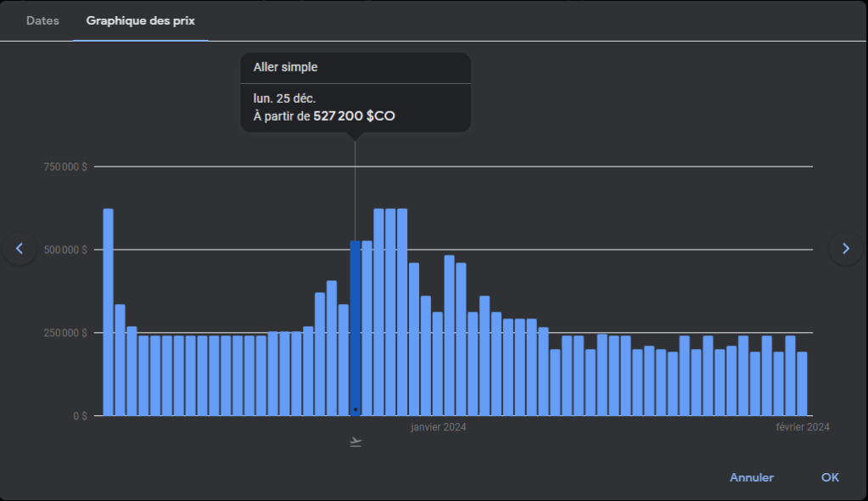Click the 500 000 $ axis label
The height and width of the screenshot is (501, 868).
click(65, 250)
